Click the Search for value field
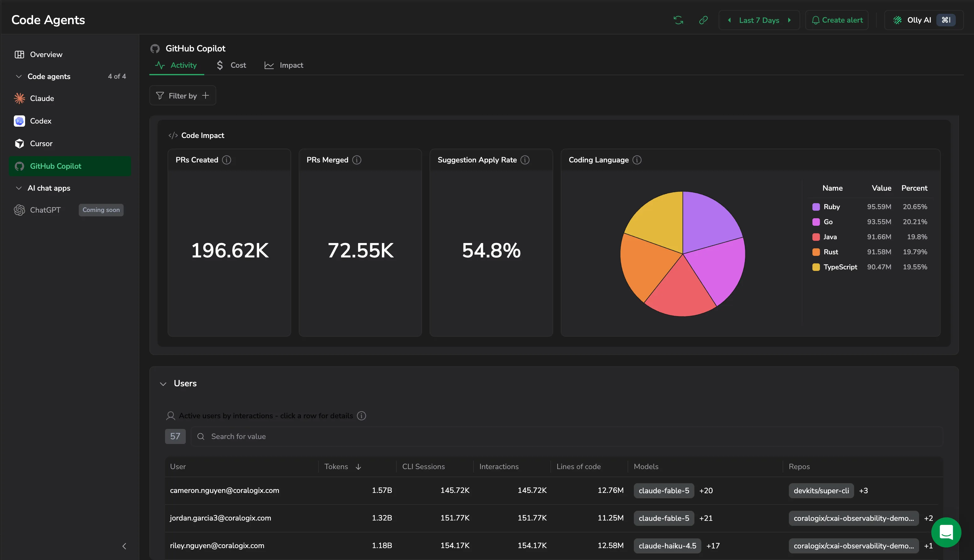 click(x=567, y=436)
